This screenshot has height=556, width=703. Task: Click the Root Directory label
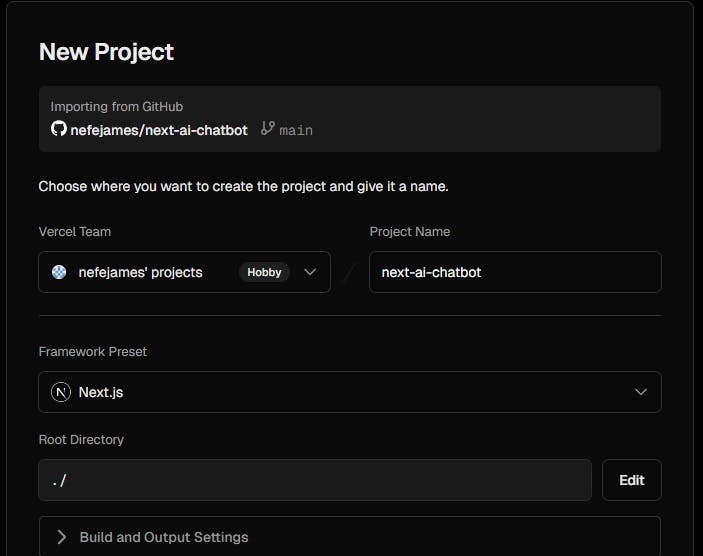pos(81,440)
